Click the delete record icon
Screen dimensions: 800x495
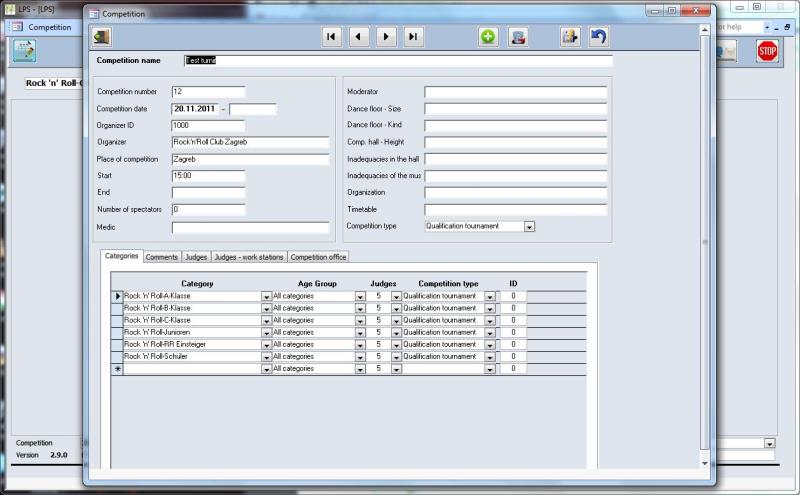[518, 37]
